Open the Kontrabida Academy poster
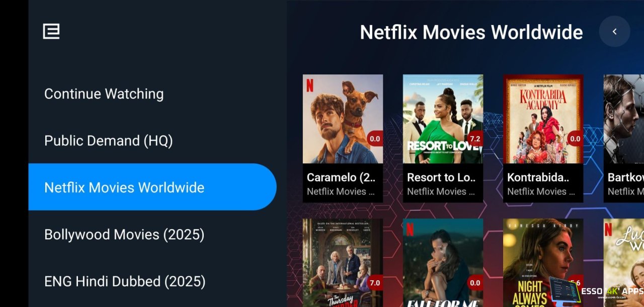The image size is (644, 307). 543,119
